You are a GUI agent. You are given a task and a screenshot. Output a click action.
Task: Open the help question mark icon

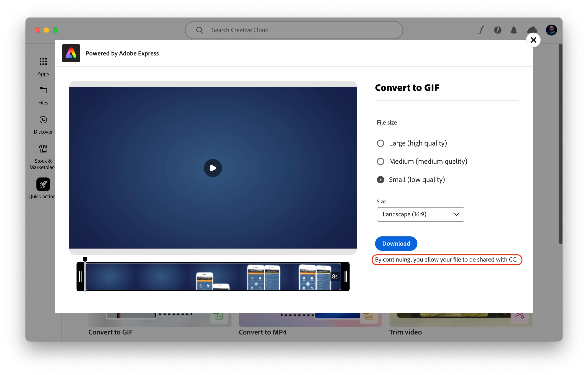(x=497, y=30)
